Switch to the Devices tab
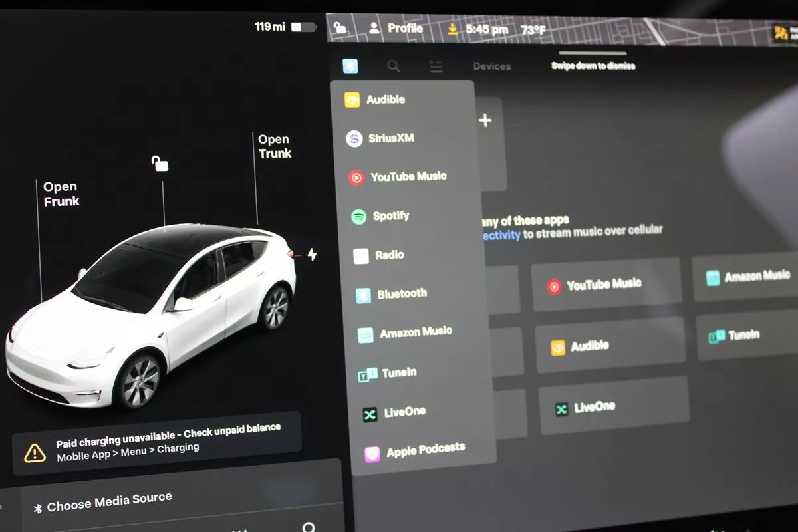798x532 pixels. coord(492,66)
